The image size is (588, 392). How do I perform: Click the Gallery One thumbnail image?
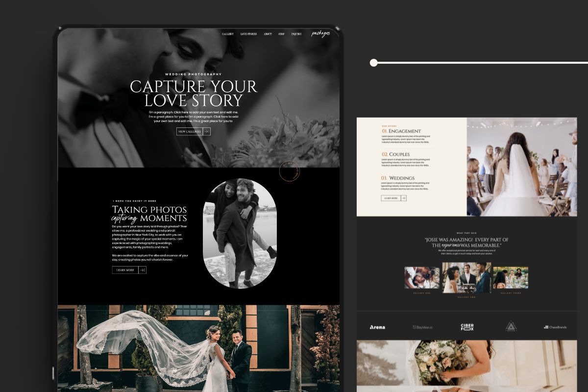[422, 277]
